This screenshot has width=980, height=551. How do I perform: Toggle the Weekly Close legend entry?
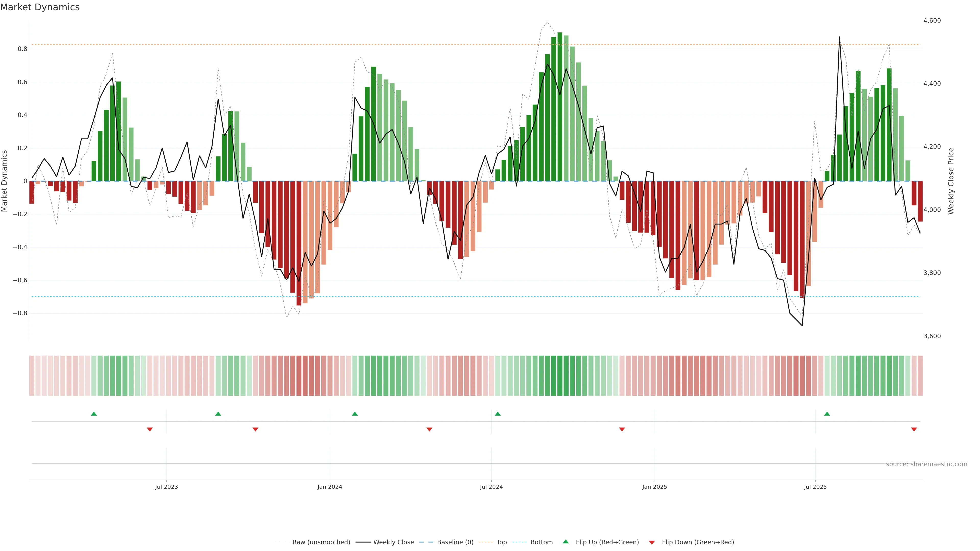(393, 542)
